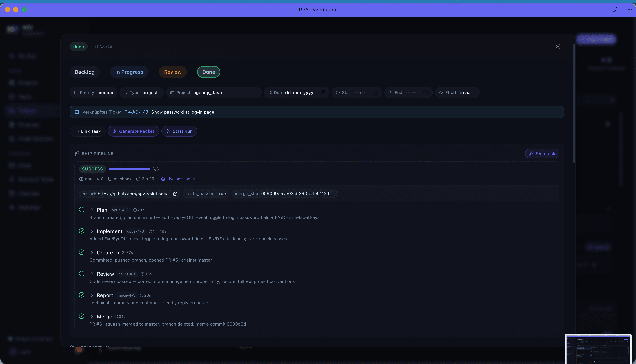
Task: Select the In Progress status stage
Action: (x=129, y=72)
